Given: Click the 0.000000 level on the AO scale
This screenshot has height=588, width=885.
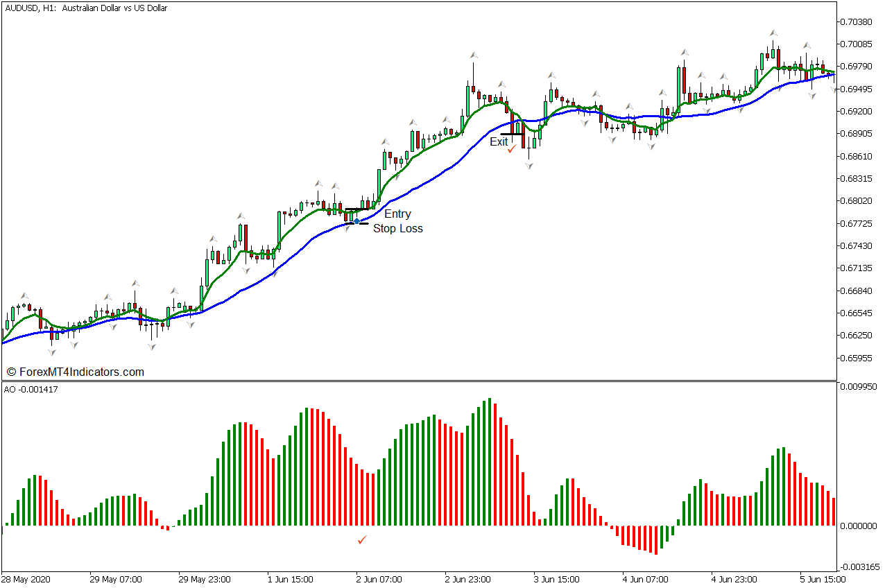Looking at the screenshot, I should point(858,526).
